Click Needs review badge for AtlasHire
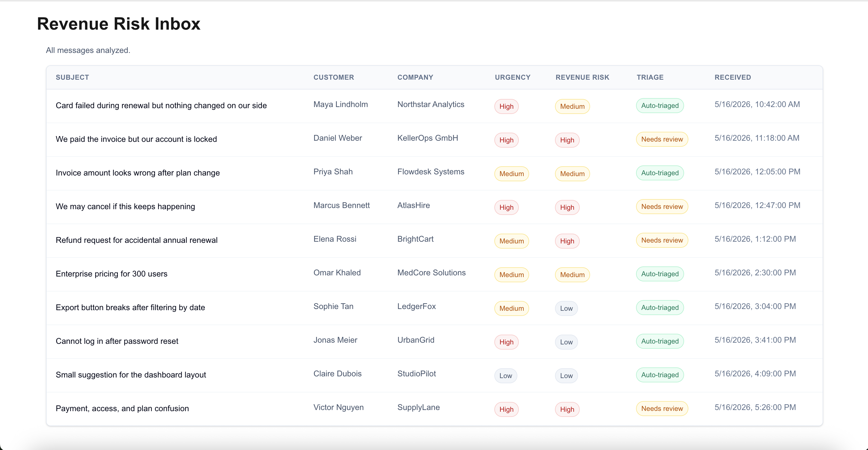The width and height of the screenshot is (868, 450). coord(662,207)
